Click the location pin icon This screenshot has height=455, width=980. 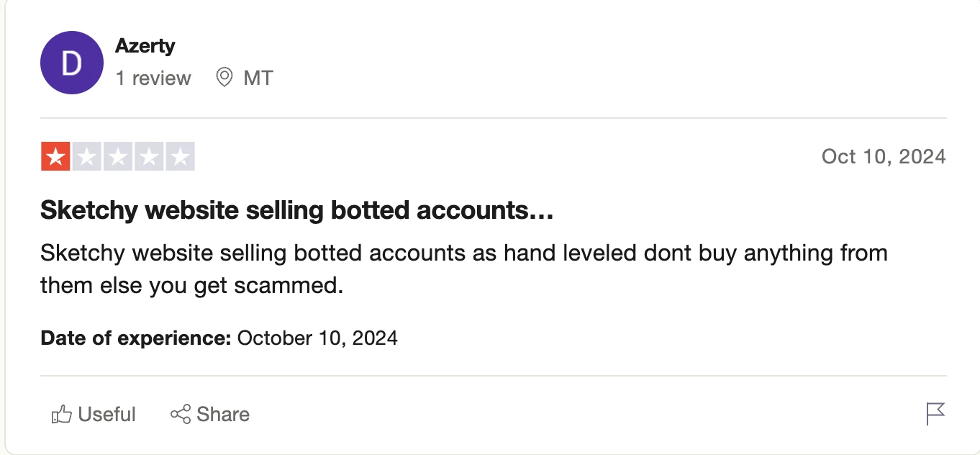click(x=224, y=77)
